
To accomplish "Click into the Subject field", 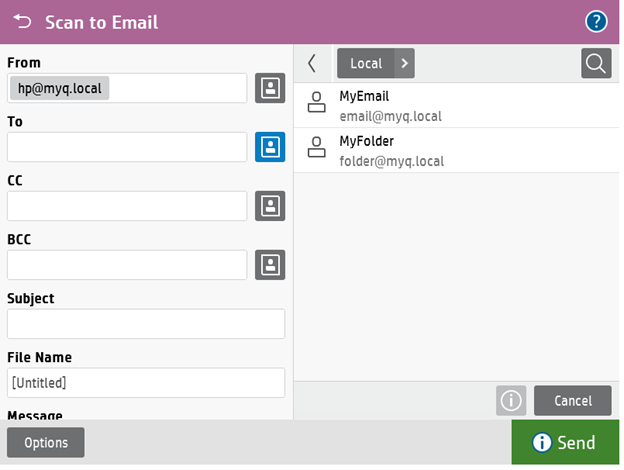I will coord(146,324).
